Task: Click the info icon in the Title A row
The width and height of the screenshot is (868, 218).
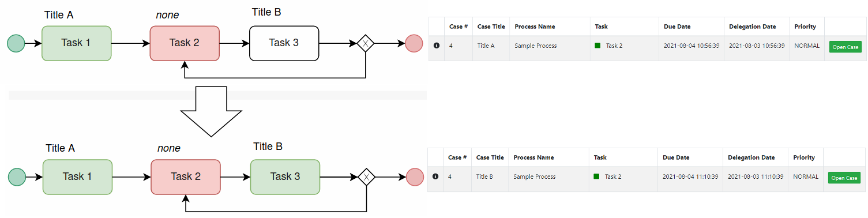Action: pos(436,46)
